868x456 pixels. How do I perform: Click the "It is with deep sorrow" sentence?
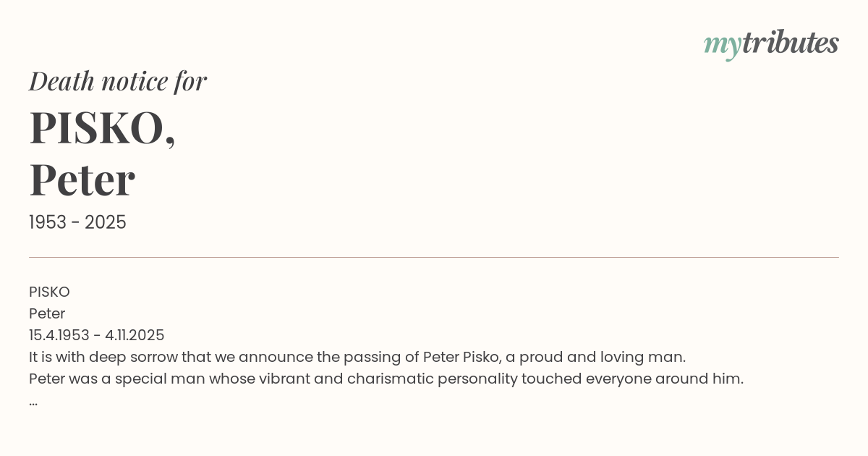tap(357, 357)
